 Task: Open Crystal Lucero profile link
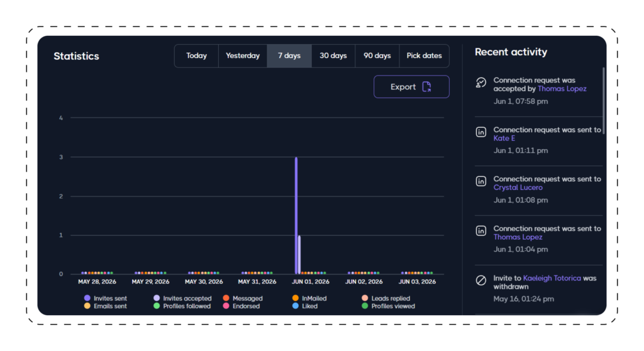518,187
